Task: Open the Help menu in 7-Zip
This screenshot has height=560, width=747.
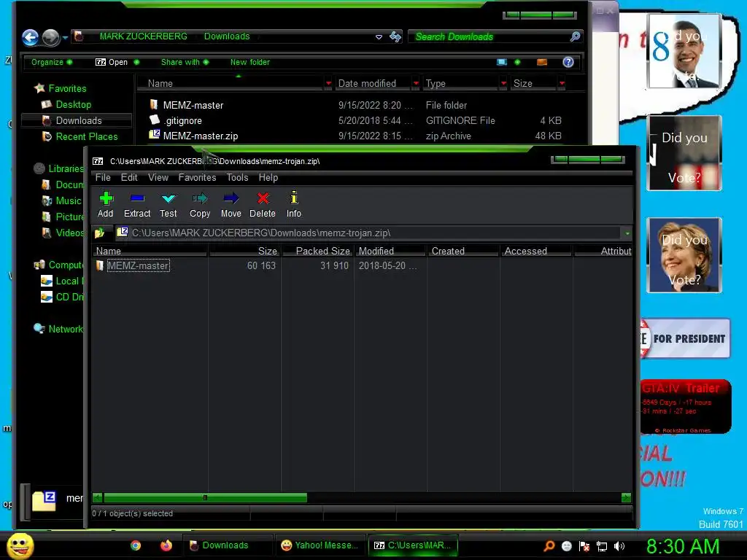Action: pyautogui.click(x=268, y=178)
